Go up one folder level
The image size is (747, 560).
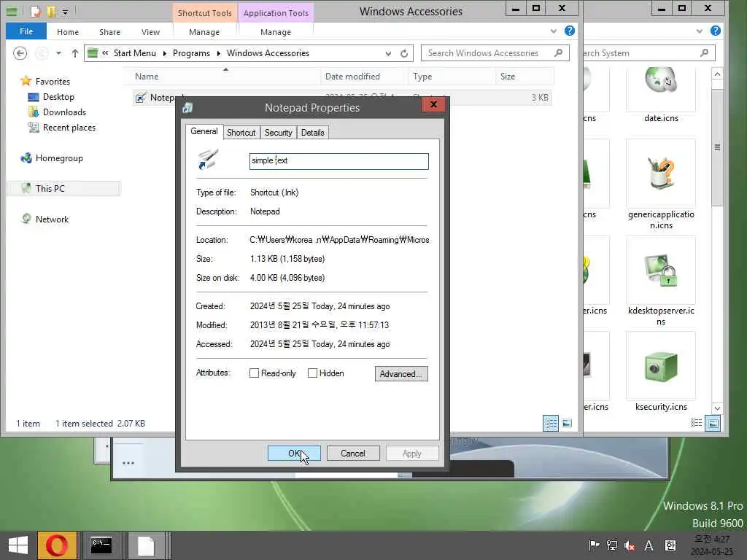(75, 53)
